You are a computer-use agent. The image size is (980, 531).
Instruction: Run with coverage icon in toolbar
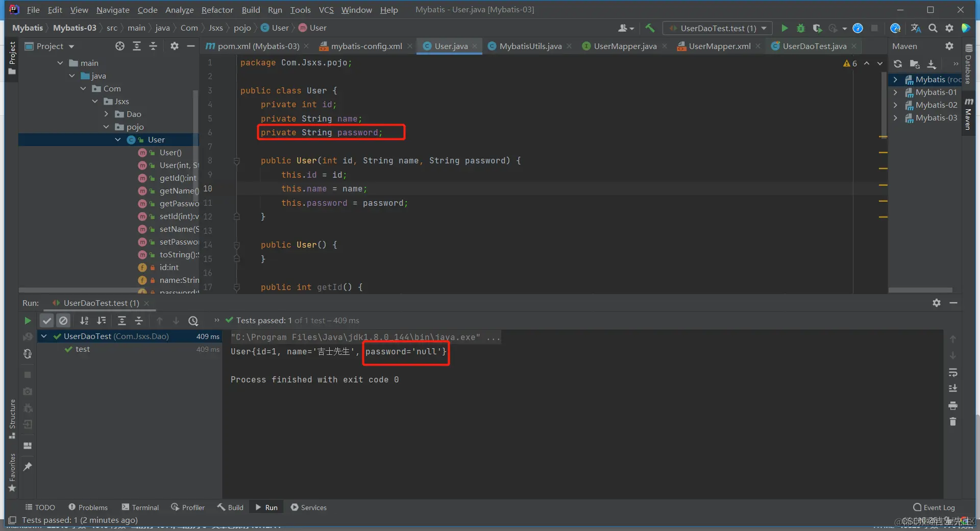(817, 28)
